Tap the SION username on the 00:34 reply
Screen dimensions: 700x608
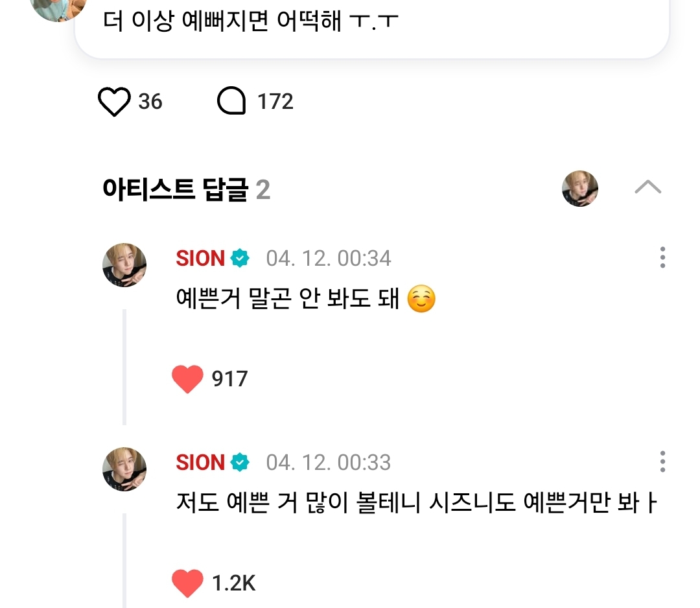click(x=200, y=259)
